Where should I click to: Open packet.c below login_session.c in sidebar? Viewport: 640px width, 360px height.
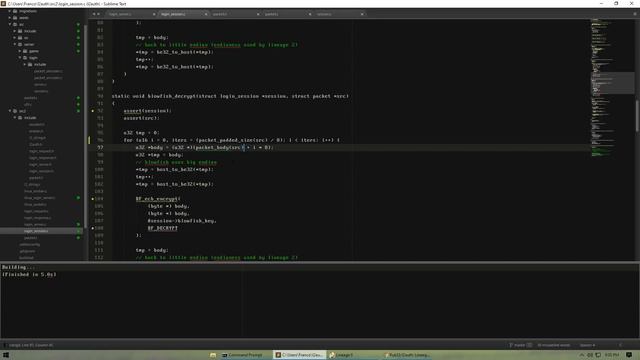31,238
